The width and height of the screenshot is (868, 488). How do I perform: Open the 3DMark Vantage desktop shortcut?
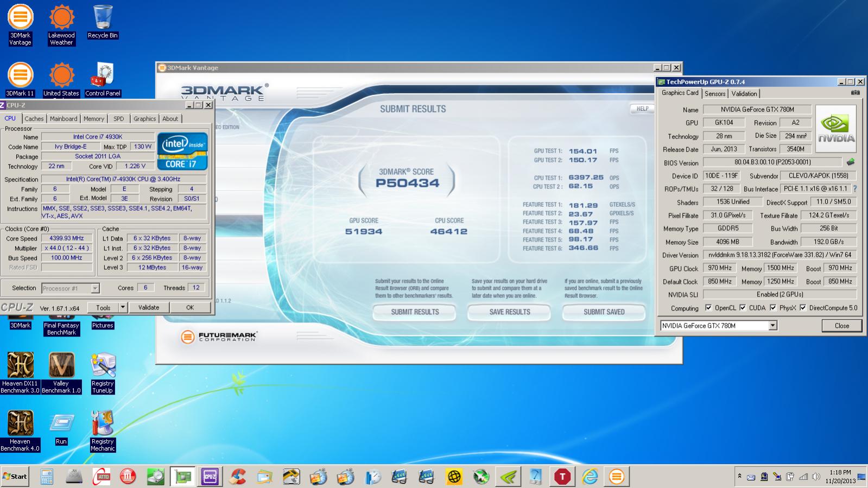tap(20, 24)
